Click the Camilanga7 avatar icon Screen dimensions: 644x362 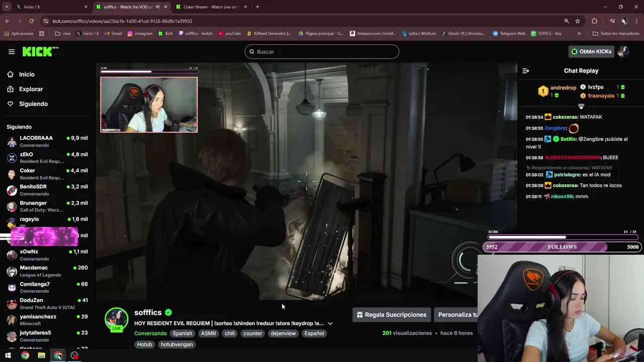[x=12, y=288]
